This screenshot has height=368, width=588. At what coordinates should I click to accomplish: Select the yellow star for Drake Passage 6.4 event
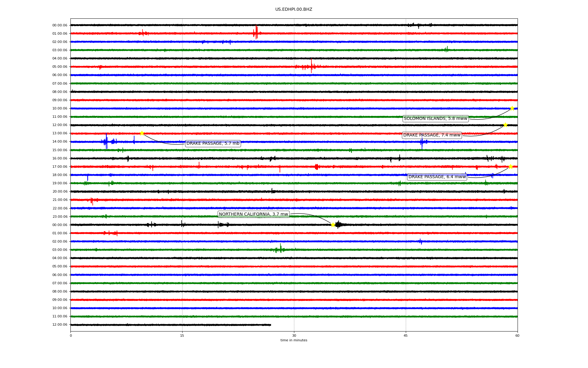(511, 167)
